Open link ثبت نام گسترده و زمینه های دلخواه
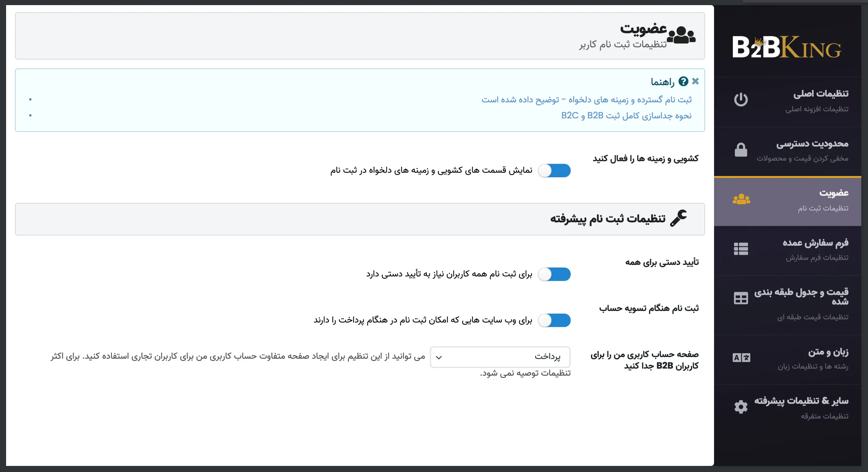868x472 pixels. [x=586, y=100]
